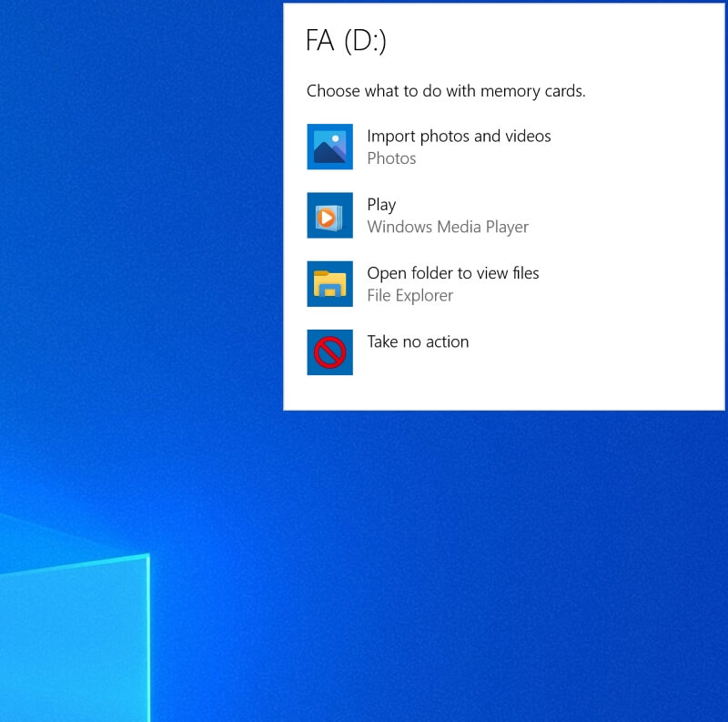Image resolution: width=728 pixels, height=722 pixels.
Task: Click the File Explorer folder icon
Action: pos(329,284)
